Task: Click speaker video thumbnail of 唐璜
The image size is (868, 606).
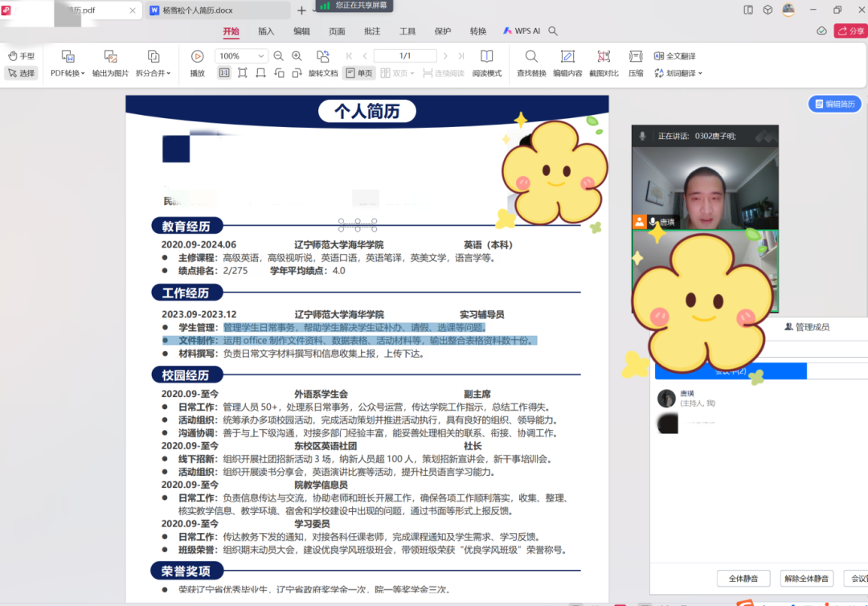Action: click(705, 188)
